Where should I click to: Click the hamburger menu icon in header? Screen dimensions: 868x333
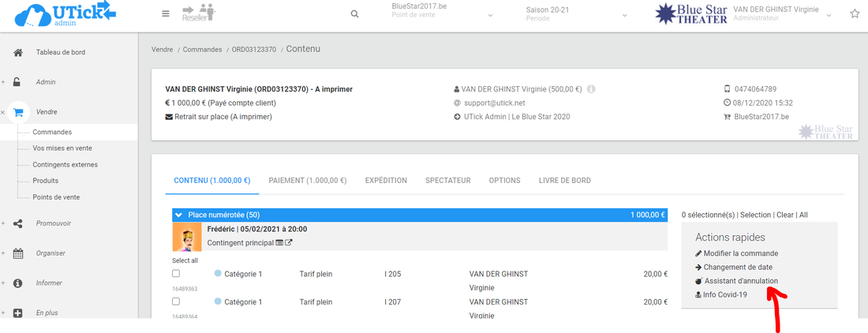[x=165, y=13]
